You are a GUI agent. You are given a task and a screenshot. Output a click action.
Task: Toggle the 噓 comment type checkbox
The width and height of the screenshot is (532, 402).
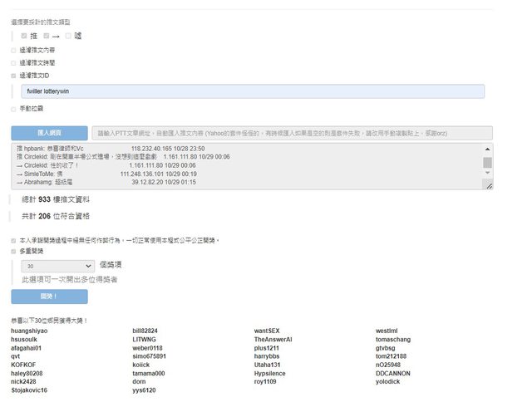click(x=68, y=36)
